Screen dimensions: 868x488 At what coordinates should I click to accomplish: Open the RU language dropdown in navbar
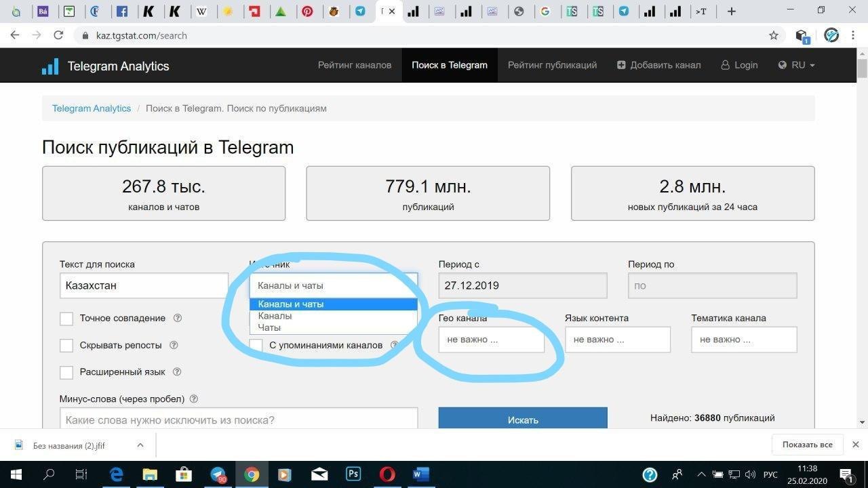point(796,65)
